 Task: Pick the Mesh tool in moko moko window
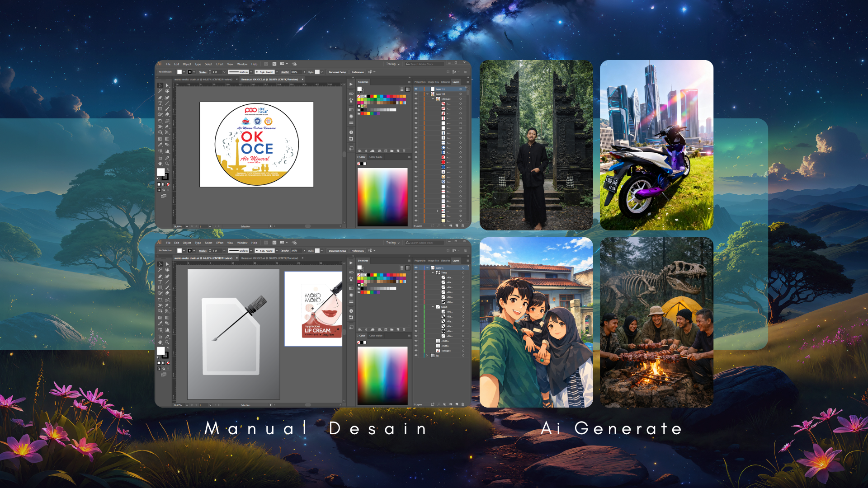click(x=160, y=318)
